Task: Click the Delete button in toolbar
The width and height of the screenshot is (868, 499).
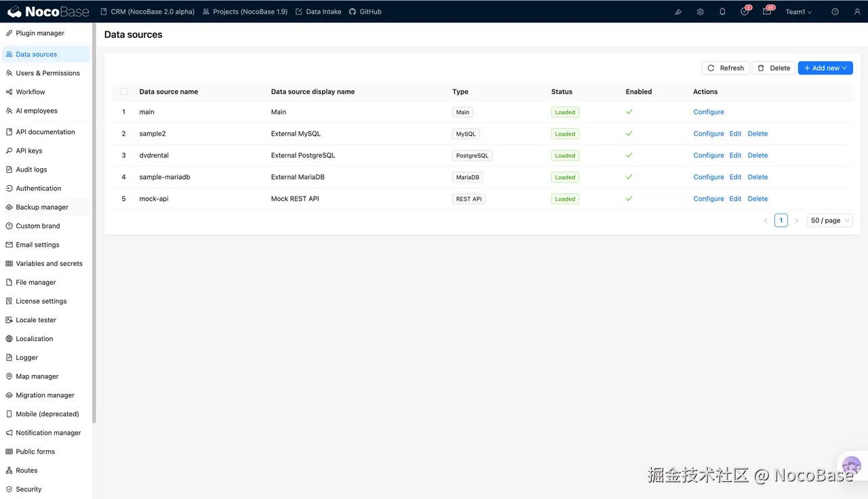Action: click(x=774, y=68)
